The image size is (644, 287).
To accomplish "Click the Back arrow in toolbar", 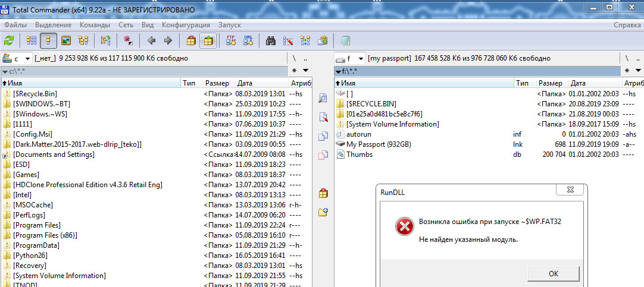I will (151, 41).
